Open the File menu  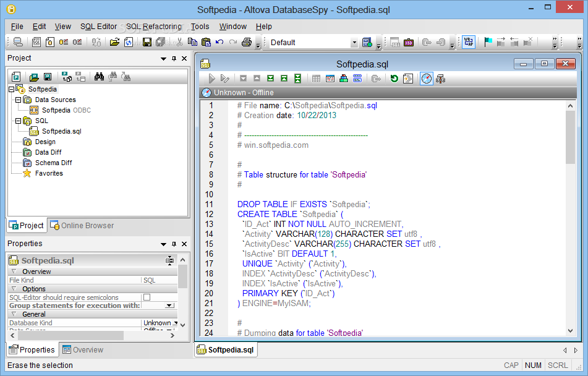pyautogui.click(x=17, y=27)
